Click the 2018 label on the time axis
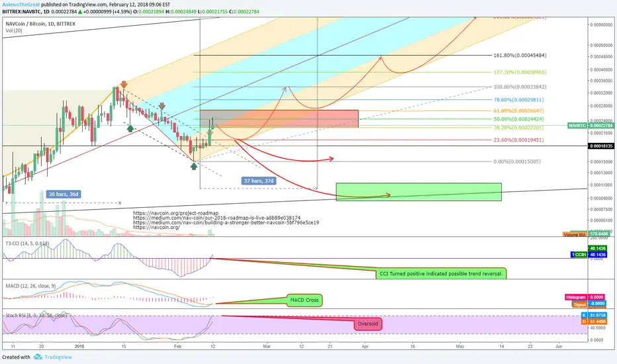Image resolution: width=617 pixels, height=364 pixels. pyautogui.click(x=79, y=347)
